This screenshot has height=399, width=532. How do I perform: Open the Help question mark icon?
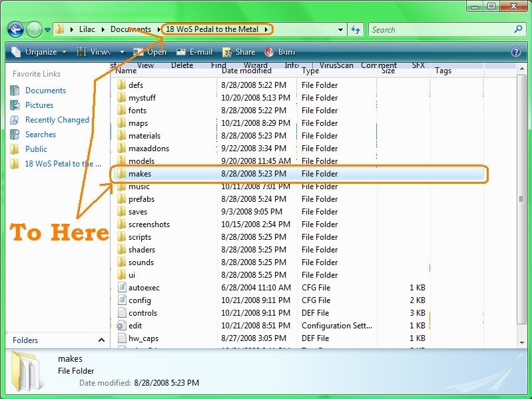[515, 52]
